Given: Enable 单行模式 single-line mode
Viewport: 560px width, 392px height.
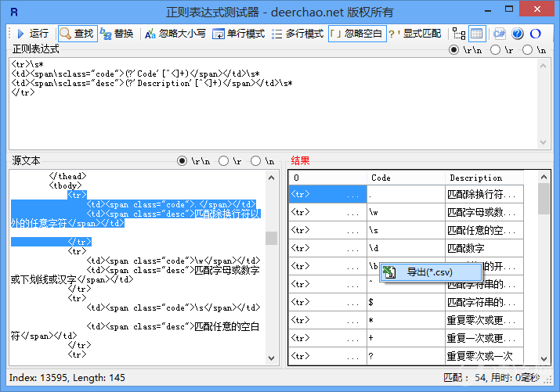Looking at the screenshot, I should click(x=239, y=34).
